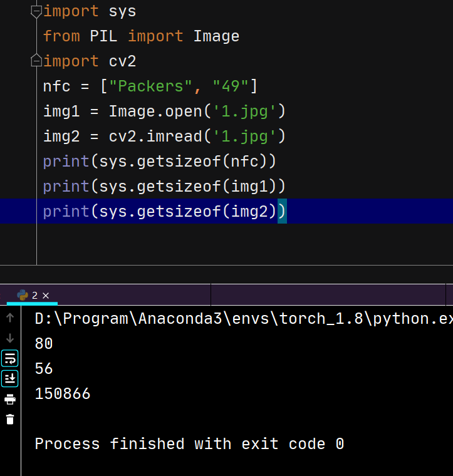Click the Python icon on run tab
Image resolution: width=453 pixels, height=476 pixels.
(x=23, y=295)
